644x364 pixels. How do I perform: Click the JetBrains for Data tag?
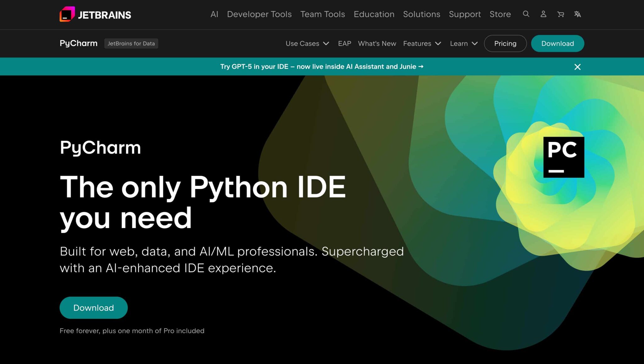pyautogui.click(x=131, y=43)
